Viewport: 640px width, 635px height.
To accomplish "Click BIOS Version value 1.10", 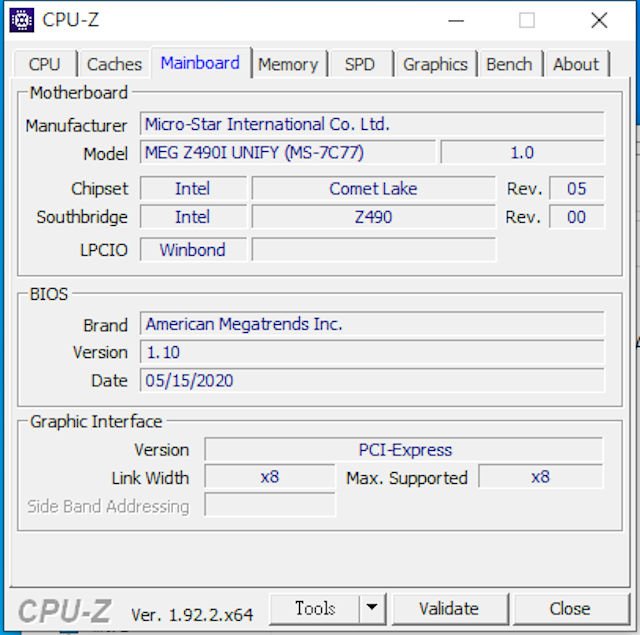I will (x=372, y=352).
